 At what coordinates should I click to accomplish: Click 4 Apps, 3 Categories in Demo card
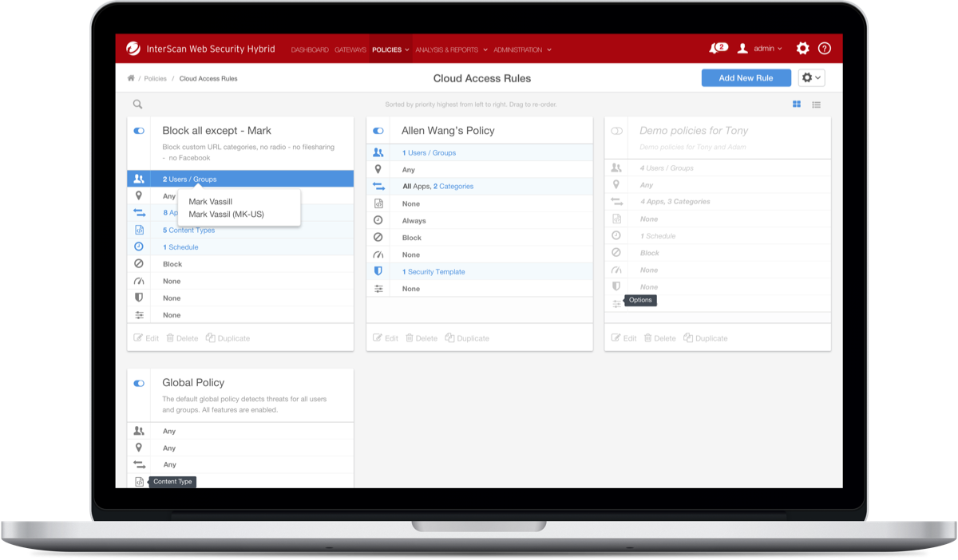tap(675, 202)
